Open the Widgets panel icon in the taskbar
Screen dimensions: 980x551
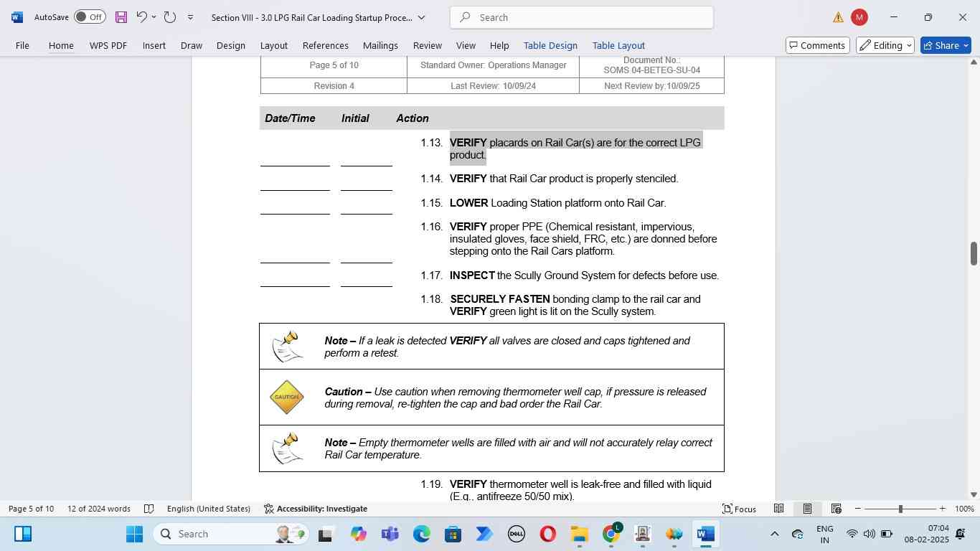23,534
